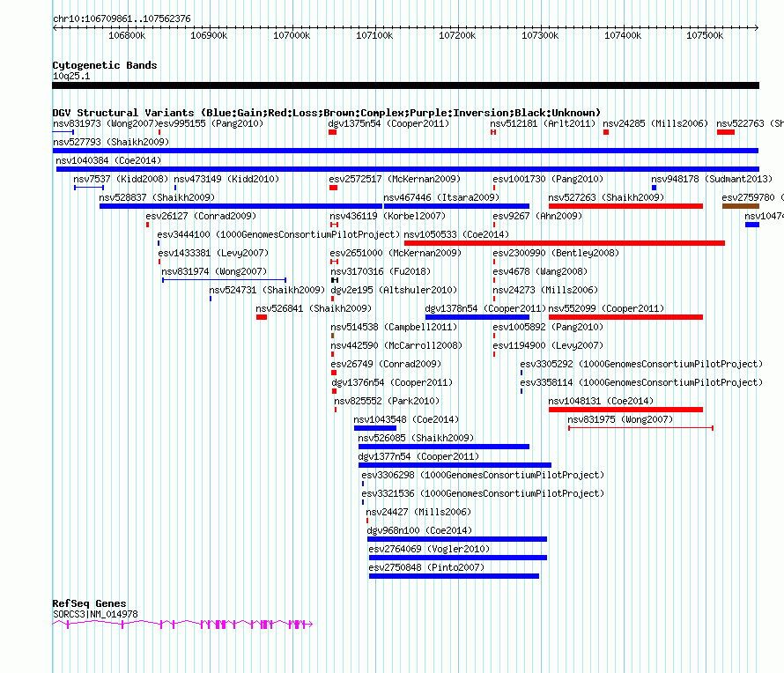Click nsv512181 (Arlt2011) label

(543, 123)
